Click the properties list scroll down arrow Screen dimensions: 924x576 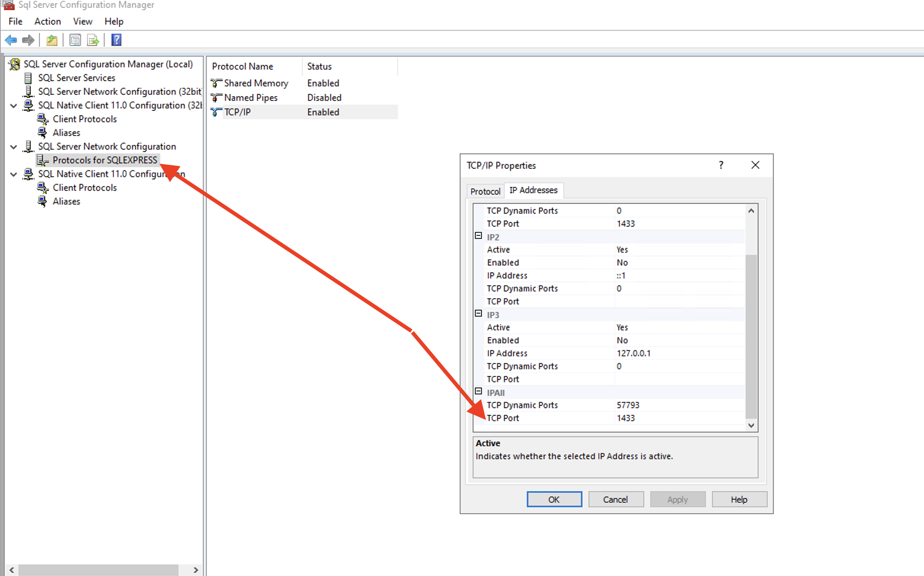point(751,425)
